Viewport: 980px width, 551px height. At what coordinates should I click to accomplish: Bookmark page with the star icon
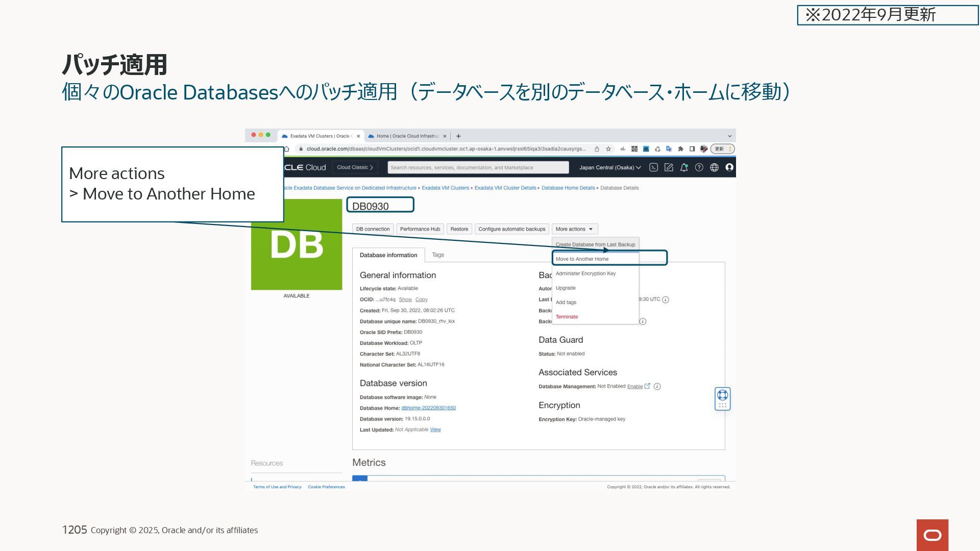pos(608,149)
